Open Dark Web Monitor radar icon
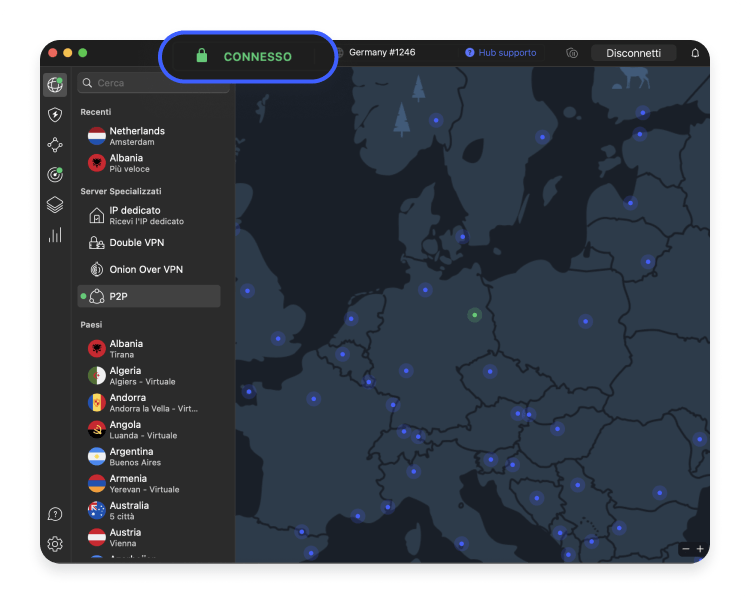750x604 pixels. 55,175
